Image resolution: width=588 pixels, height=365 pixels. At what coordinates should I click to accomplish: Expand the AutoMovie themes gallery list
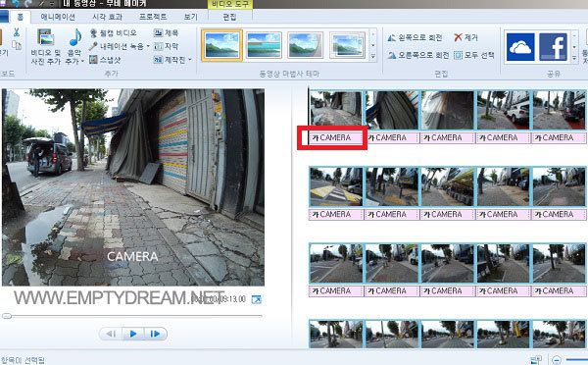[373, 56]
